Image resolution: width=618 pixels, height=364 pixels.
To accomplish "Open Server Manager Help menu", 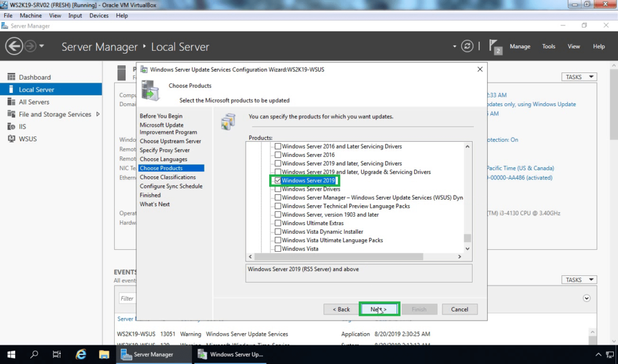I will click(599, 46).
